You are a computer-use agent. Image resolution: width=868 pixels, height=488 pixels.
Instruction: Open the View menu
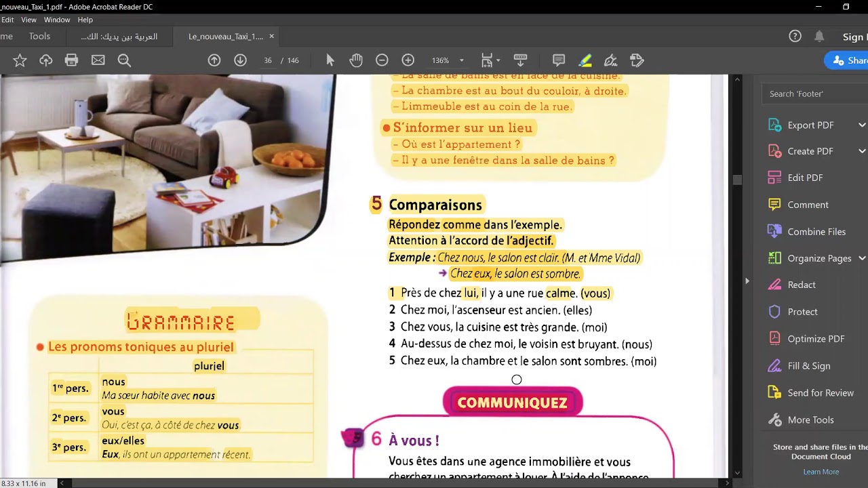pos(28,20)
